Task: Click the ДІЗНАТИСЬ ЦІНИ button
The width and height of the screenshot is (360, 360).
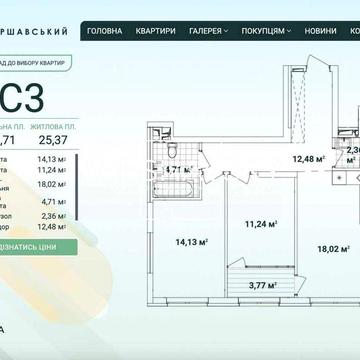Action: [39, 247]
